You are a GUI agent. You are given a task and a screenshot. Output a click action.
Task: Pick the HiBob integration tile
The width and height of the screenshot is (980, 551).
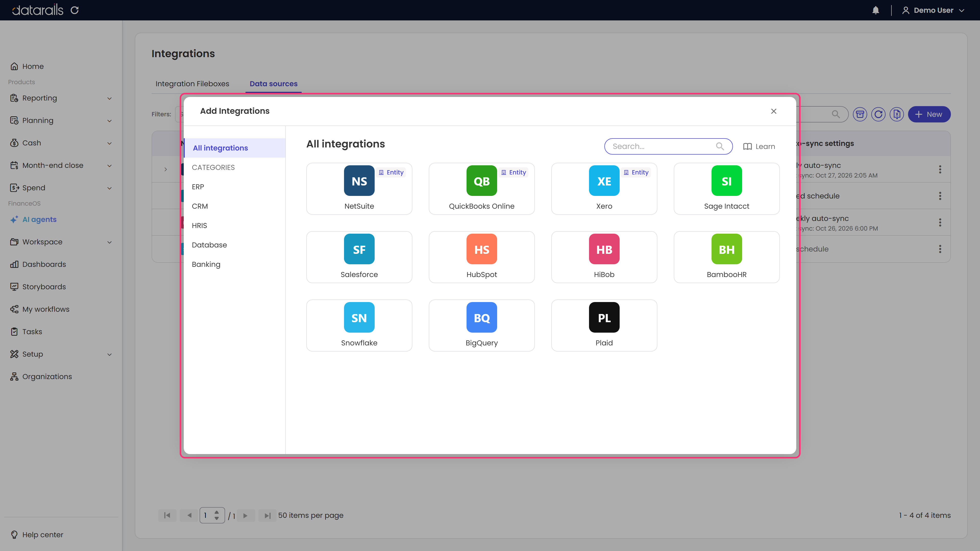(604, 257)
